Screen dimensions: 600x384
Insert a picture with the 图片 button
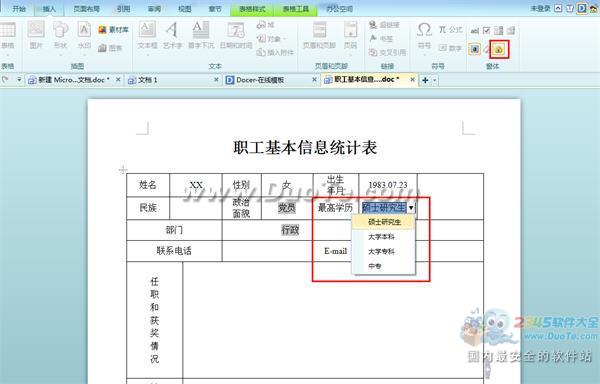pyautogui.click(x=36, y=35)
